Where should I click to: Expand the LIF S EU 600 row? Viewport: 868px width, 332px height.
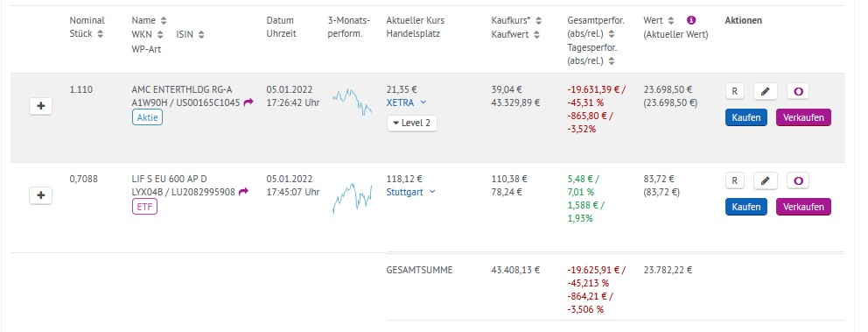(x=40, y=195)
